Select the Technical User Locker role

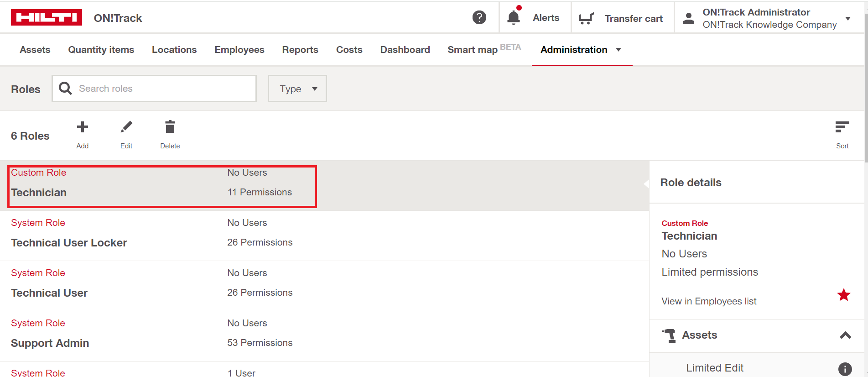click(69, 243)
